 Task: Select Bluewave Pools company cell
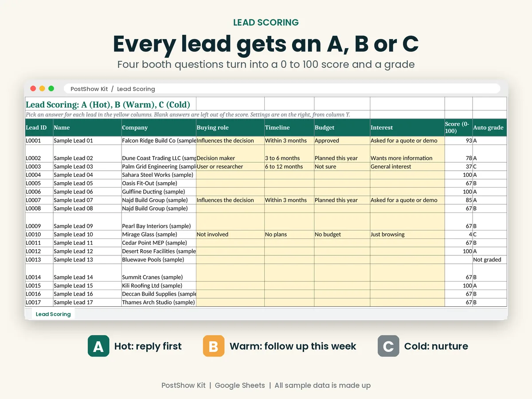pos(159,260)
